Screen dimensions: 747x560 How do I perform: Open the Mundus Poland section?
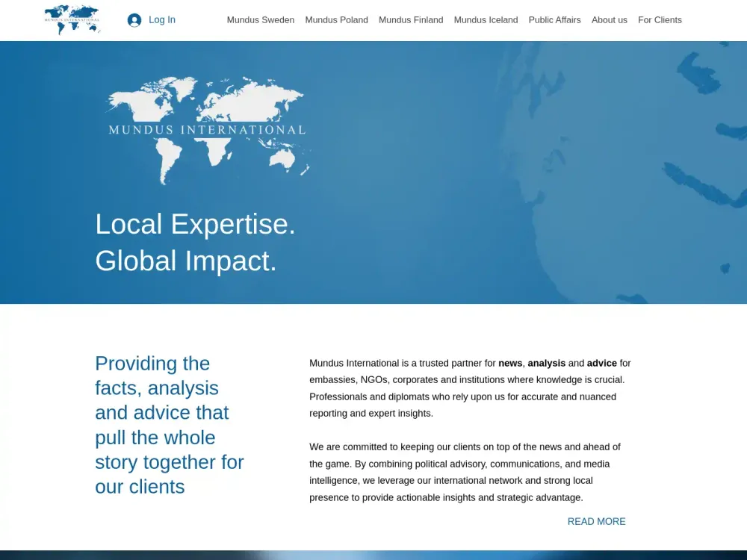(336, 20)
